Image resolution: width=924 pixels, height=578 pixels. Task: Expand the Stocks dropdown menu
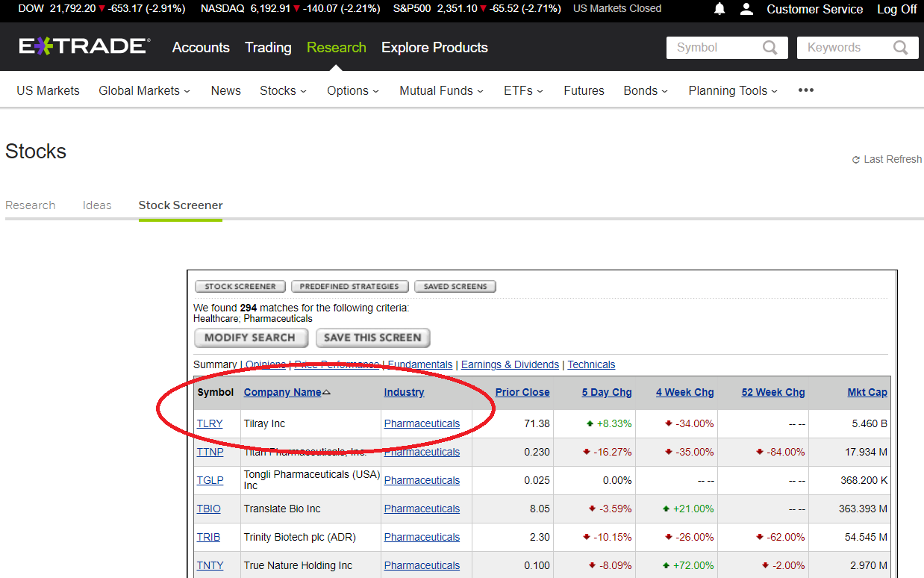283,90
